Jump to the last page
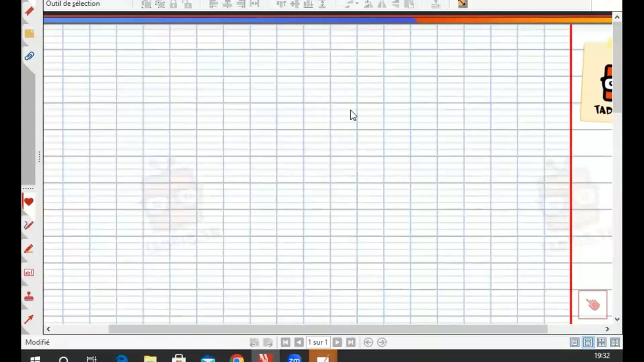Image resolution: width=644 pixels, height=362 pixels. tap(351, 342)
